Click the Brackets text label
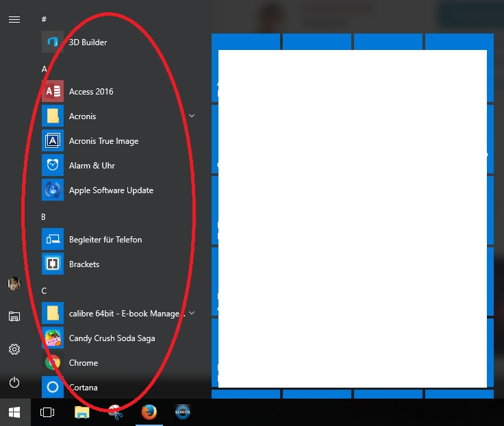Viewport: 504px width, 426px height. [x=84, y=264]
